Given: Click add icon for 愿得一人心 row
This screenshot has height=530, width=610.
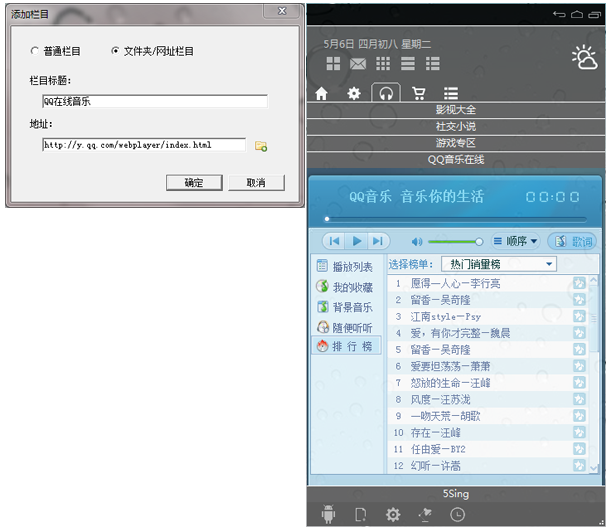Looking at the screenshot, I should pos(579,283).
